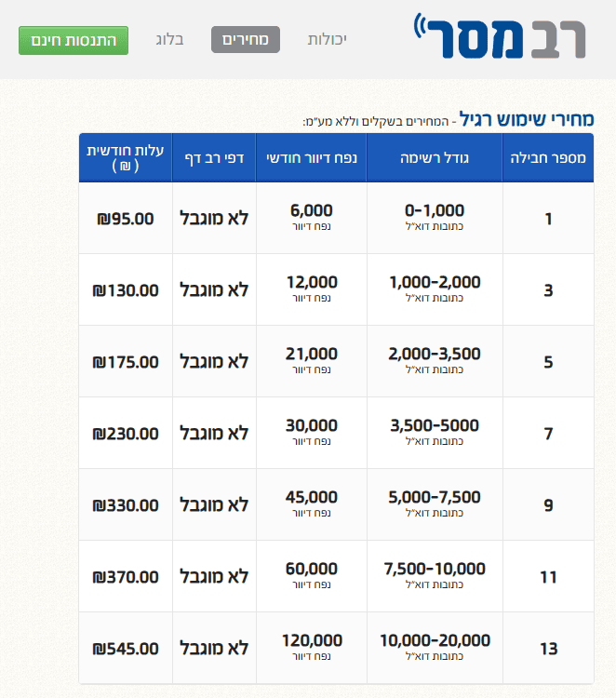Select package number 7 cell
The height and width of the screenshot is (698, 616).
pos(548,434)
